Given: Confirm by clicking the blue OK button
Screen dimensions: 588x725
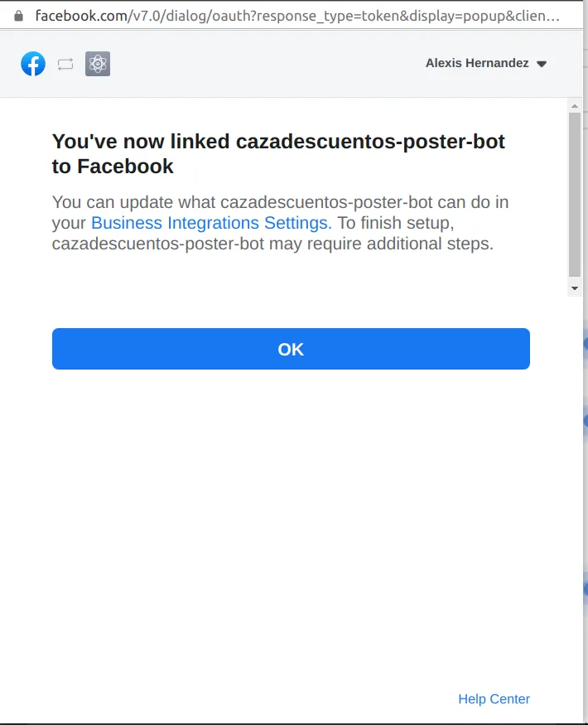Looking at the screenshot, I should click(x=291, y=349).
